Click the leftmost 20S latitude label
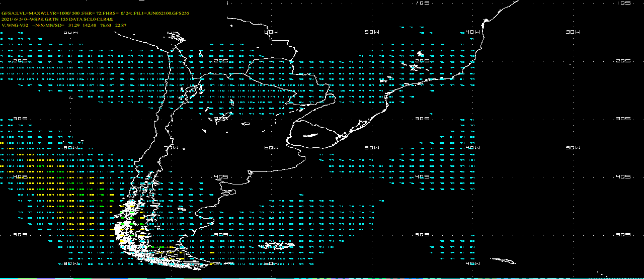644x279 pixels. point(20,60)
